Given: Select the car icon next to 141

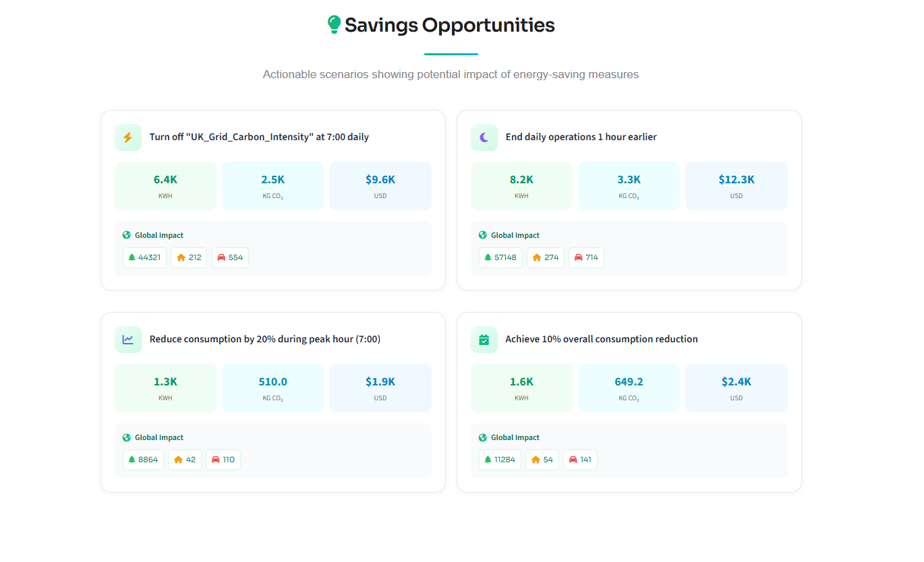Looking at the screenshot, I should (x=573, y=460).
